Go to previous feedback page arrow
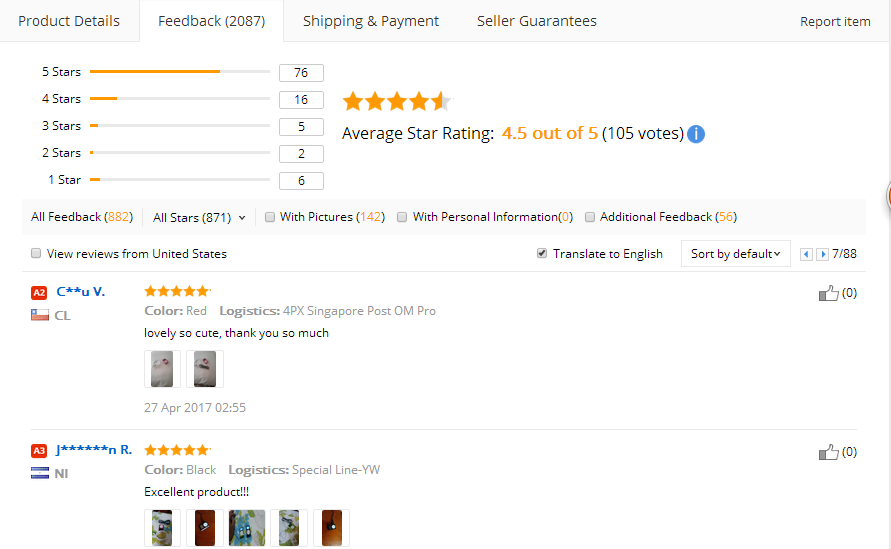Viewport: 891px width, 549px height. point(807,254)
